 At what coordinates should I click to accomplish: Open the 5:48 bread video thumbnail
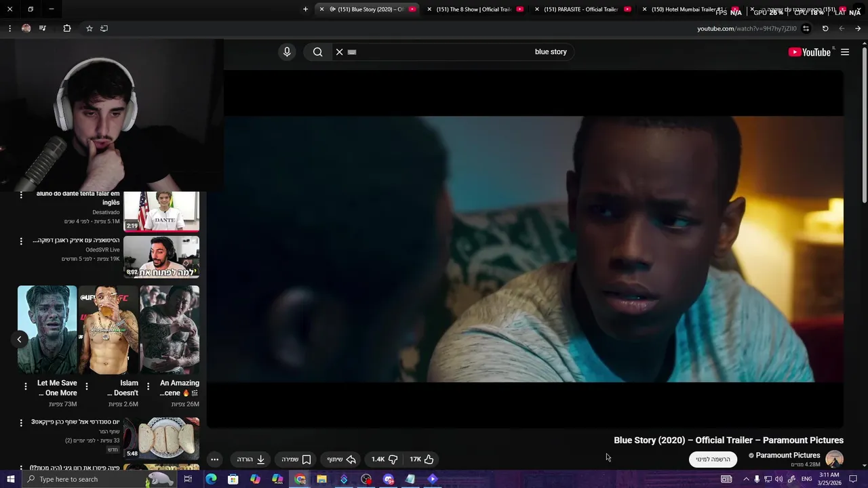click(161, 438)
